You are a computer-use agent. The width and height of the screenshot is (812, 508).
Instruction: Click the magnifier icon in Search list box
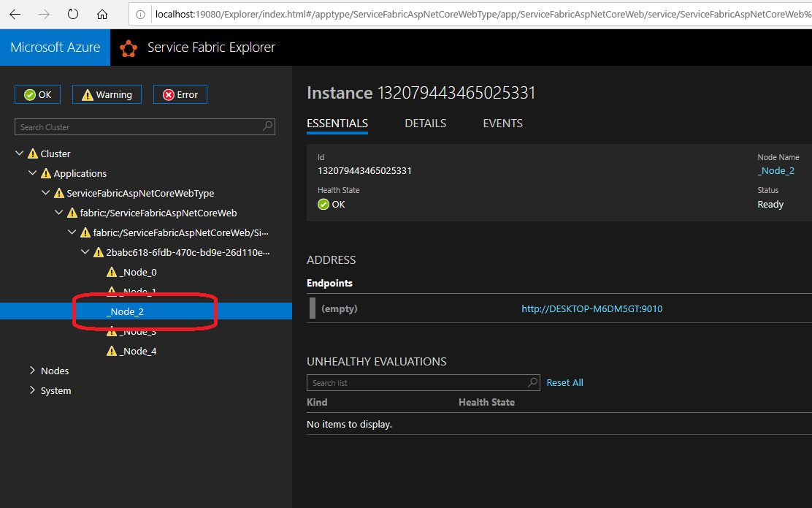click(x=532, y=382)
